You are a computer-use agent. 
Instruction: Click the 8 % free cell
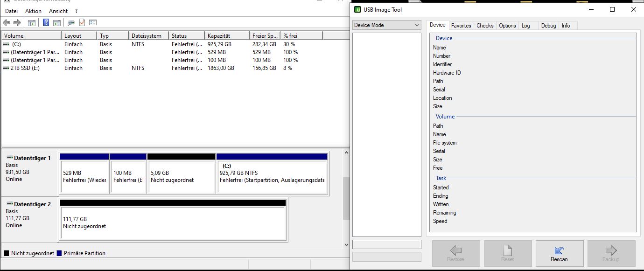pos(287,68)
